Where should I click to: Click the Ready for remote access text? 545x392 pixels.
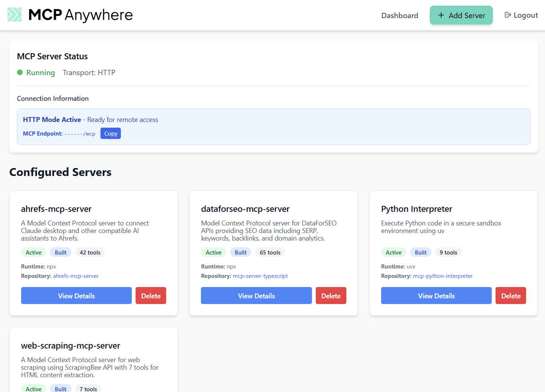tap(123, 120)
